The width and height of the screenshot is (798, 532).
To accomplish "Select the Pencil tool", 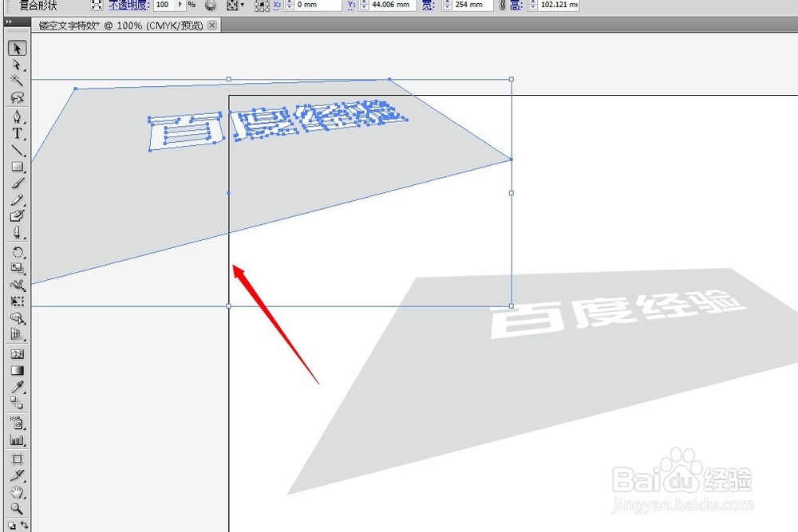I will 18,199.
